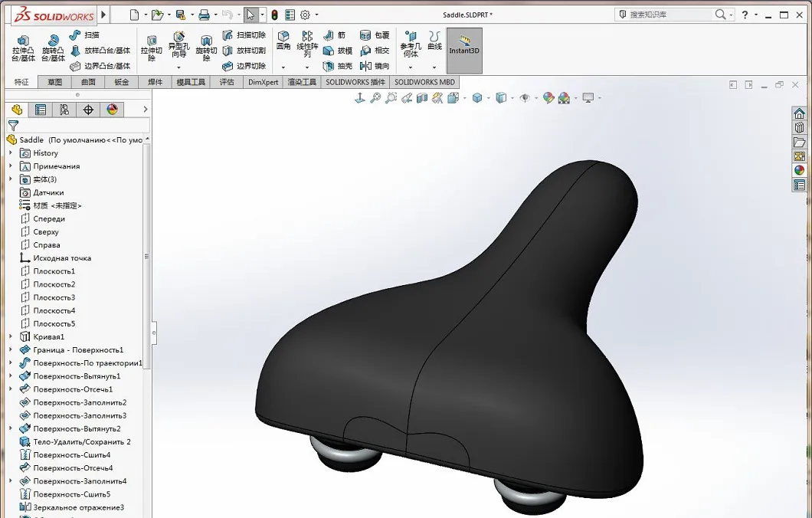
Task: Open the 参考几何体 reference geometry tool
Action: click(411, 44)
